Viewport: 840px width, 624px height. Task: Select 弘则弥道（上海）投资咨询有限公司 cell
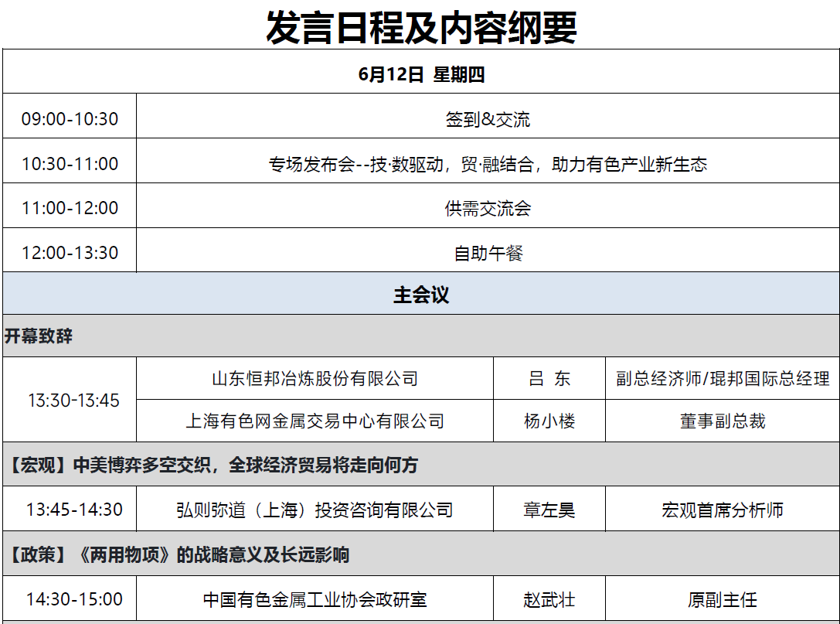315,510
